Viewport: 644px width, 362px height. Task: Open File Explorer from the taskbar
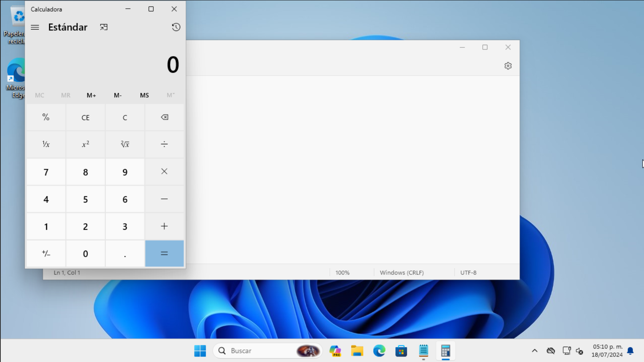click(x=357, y=351)
